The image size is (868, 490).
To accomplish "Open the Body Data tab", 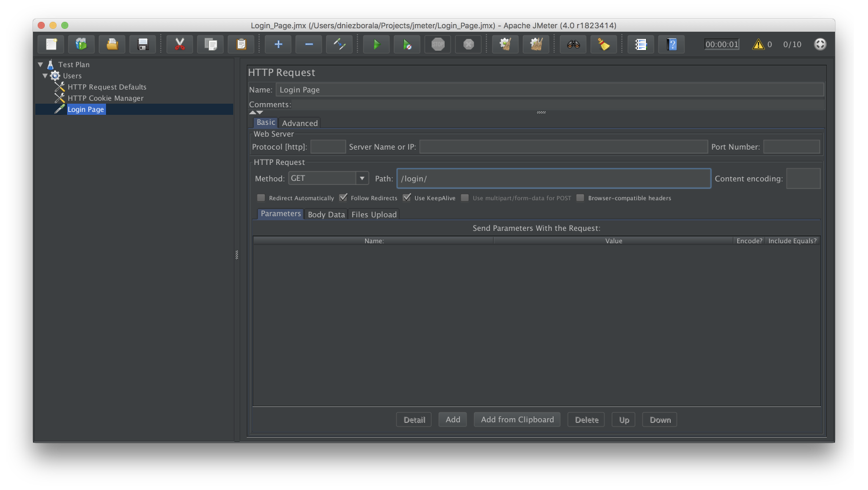I will click(326, 214).
